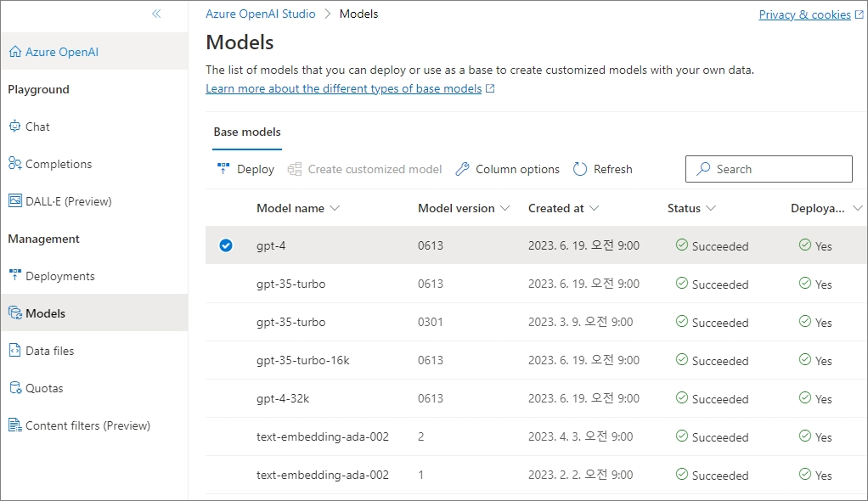Click the Quotas icon
The height and width of the screenshot is (501, 868).
(x=15, y=387)
